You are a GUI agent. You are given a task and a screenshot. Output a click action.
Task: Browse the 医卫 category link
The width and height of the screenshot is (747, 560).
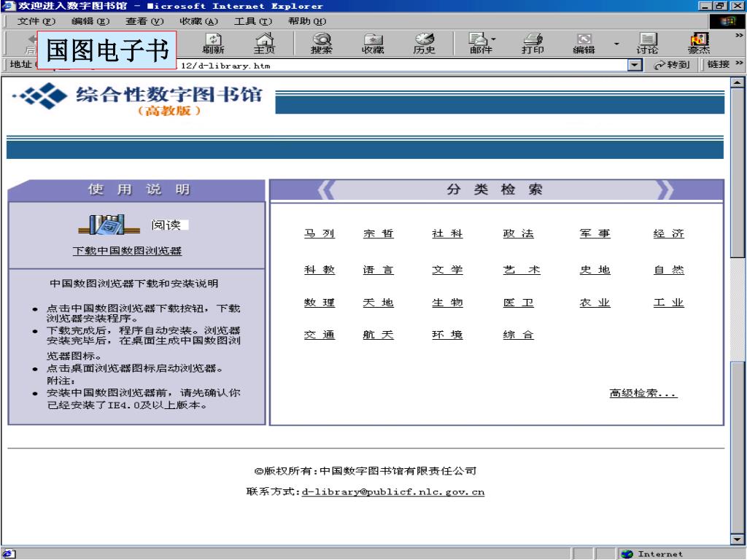[x=519, y=303]
